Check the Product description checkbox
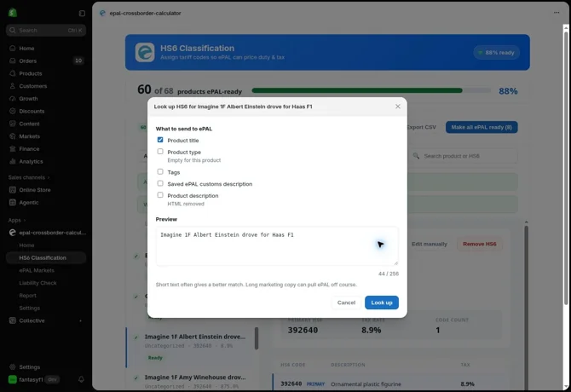The image size is (571, 392). (160, 195)
